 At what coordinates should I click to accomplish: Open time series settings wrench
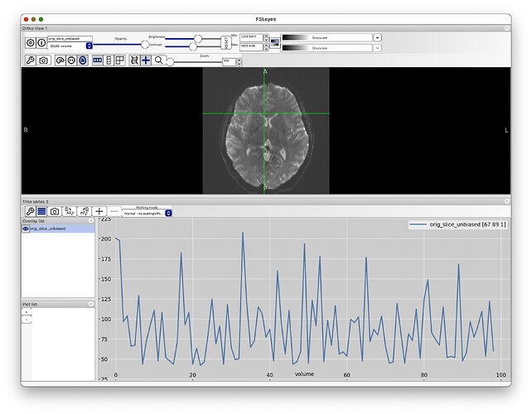coord(30,212)
